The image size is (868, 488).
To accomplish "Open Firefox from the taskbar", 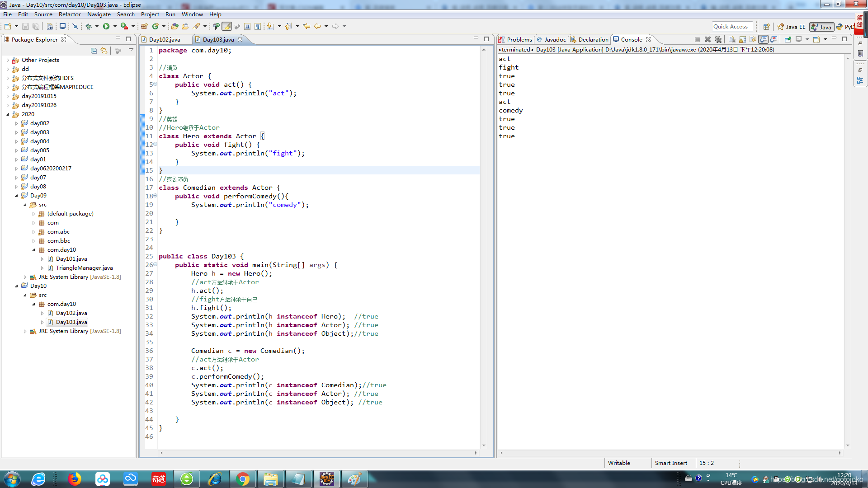I will (x=75, y=479).
